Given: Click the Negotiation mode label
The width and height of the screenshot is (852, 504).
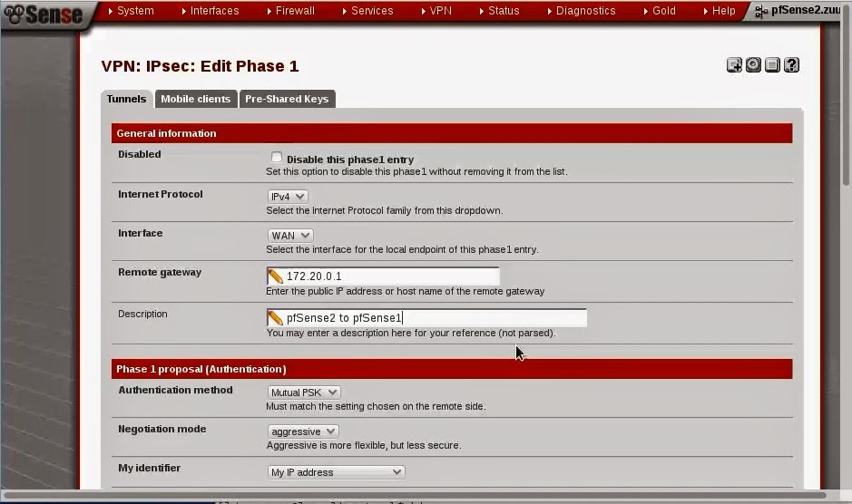Looking at the screenshot, I should [x=162, y=429].
